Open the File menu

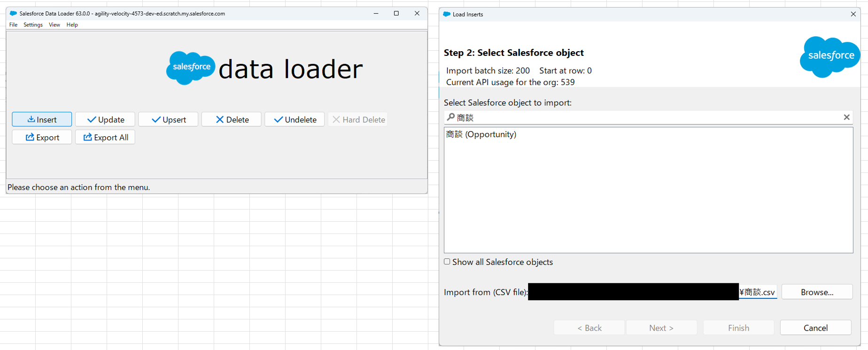[x=13, y=25]
